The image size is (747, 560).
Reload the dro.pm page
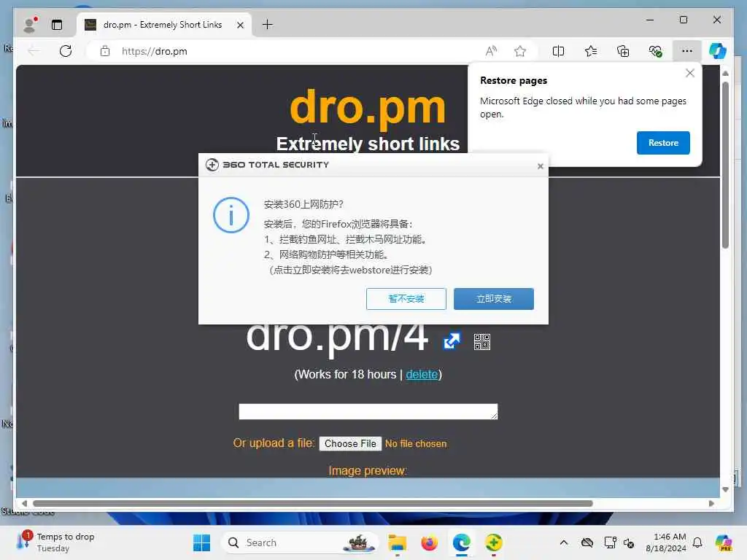pos(66,51)
